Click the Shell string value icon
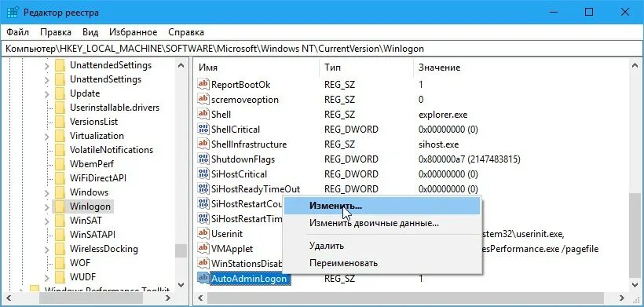Screen dimensions: 644x307 [x=203, y=114]
